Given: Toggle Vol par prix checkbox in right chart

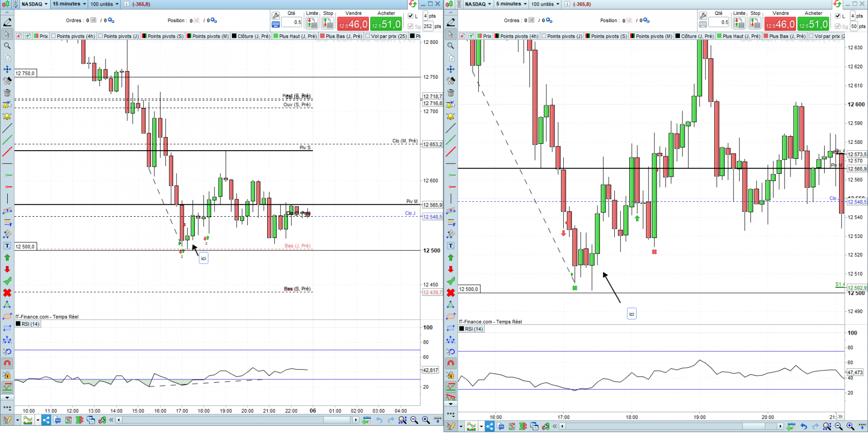Looking at the screenshot, I should (x=812, y=36).
